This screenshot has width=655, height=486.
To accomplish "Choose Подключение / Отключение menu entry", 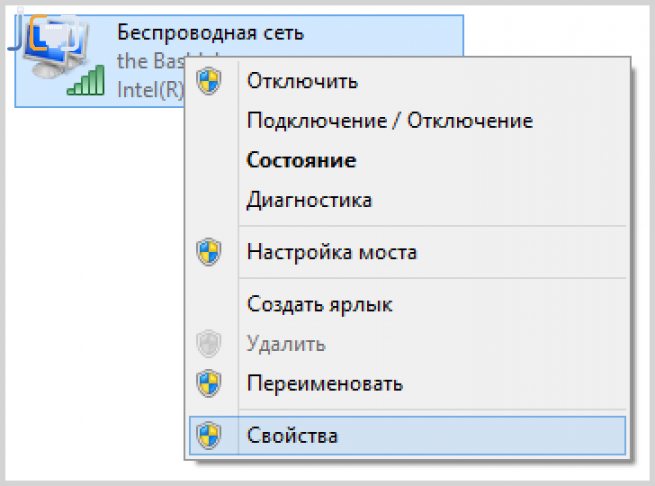I will click(407, 121).
